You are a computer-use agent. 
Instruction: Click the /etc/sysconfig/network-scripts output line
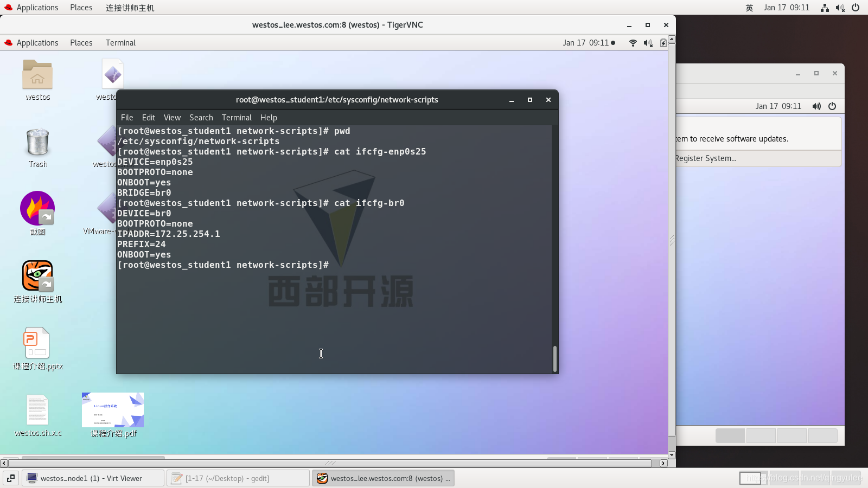[x=199, y=142]
